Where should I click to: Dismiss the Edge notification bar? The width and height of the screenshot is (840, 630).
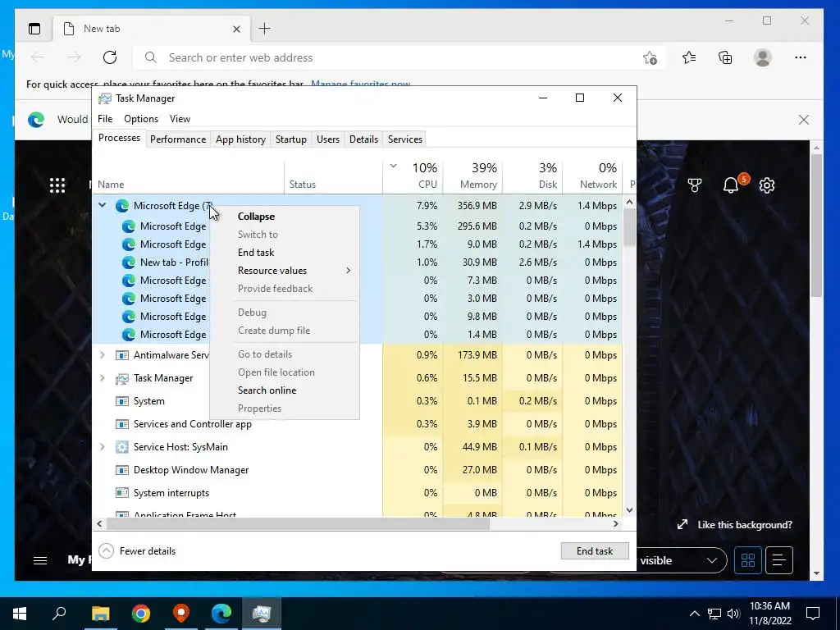coord(804,120)
